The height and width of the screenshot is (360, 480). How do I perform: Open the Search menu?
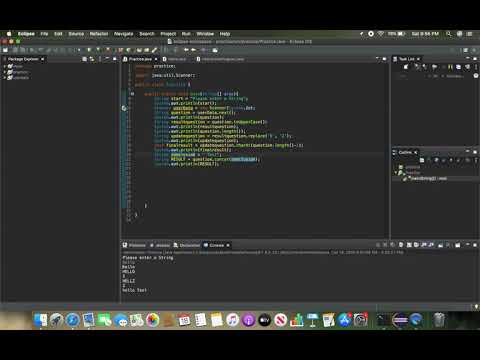147,34
